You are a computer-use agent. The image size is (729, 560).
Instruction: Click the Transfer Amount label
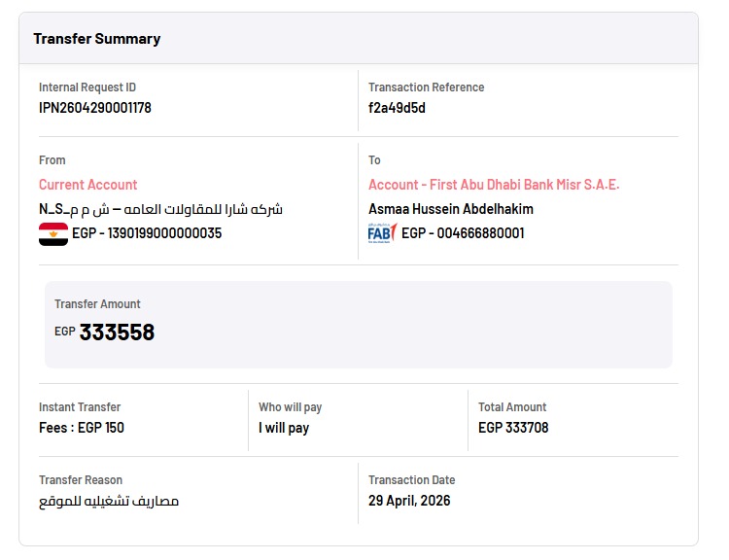tap(97, 304)
